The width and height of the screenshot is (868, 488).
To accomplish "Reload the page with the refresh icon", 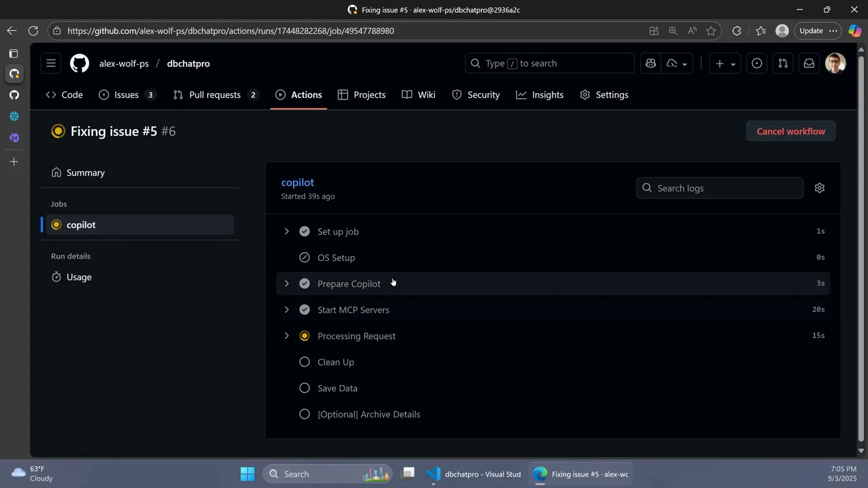I will point(33,31).
